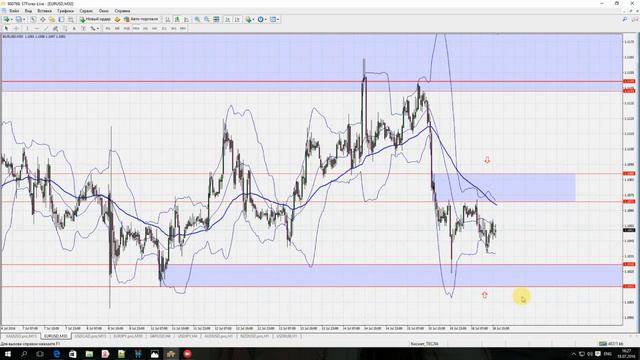Select the red down arrow chart object
The image size is (640, 360).
coord(487,160)
